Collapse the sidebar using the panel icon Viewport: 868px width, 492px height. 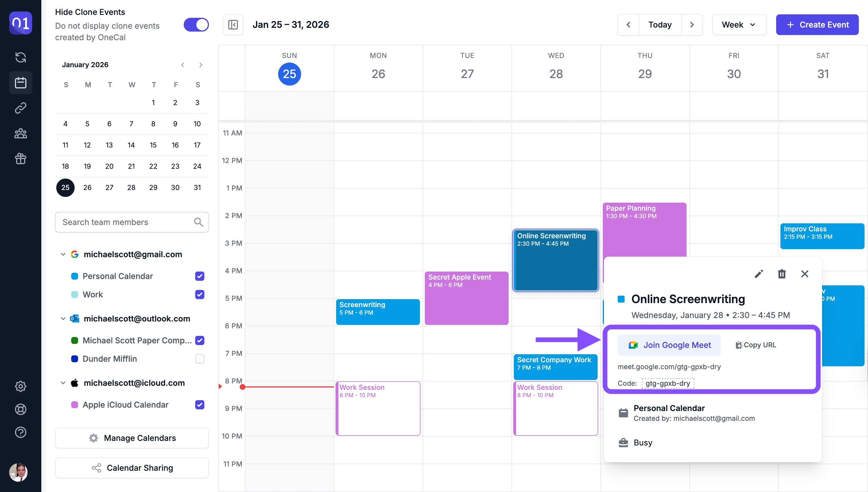[x=233, y=24]
